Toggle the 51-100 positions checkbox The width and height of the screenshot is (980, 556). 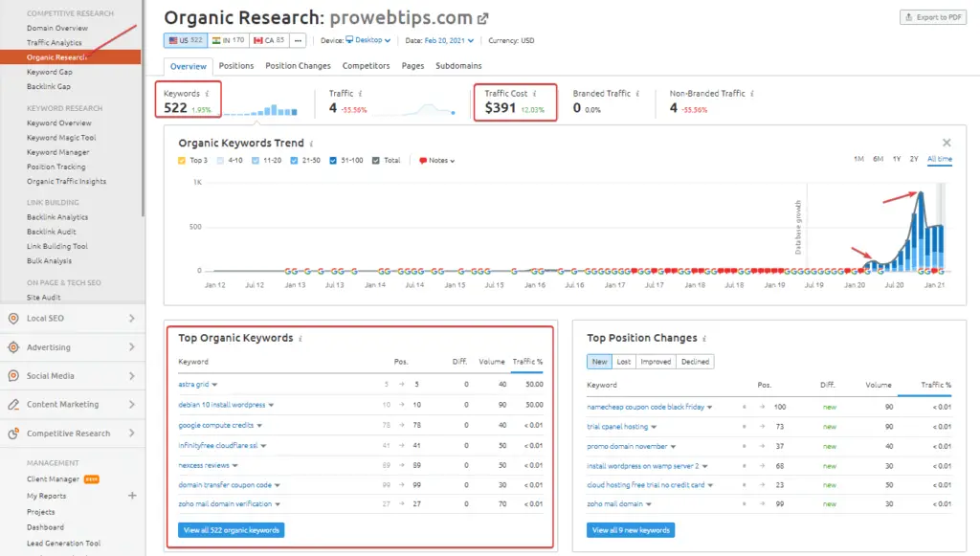tap(332, 161)
